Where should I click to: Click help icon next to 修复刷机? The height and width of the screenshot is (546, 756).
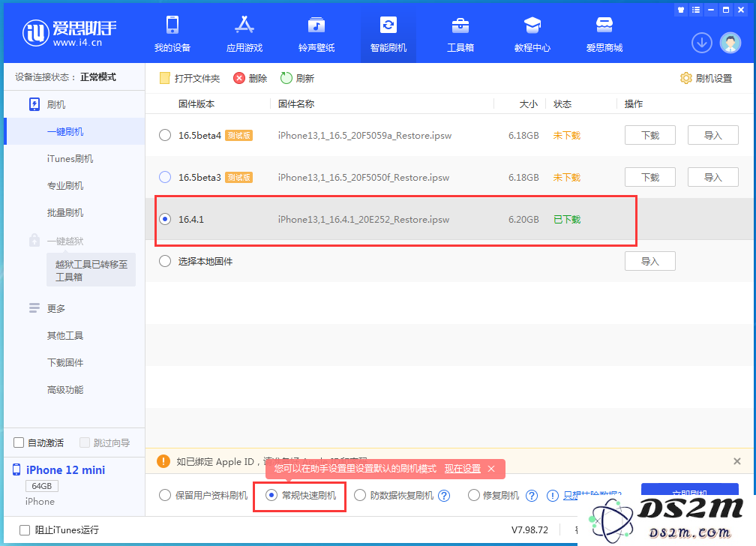(x=531, y=496)
